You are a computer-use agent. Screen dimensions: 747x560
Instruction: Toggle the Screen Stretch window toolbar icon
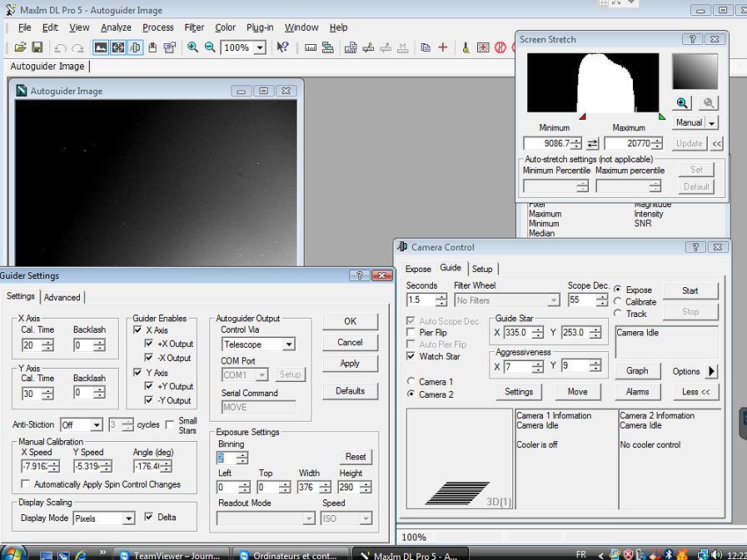(101, 47)
